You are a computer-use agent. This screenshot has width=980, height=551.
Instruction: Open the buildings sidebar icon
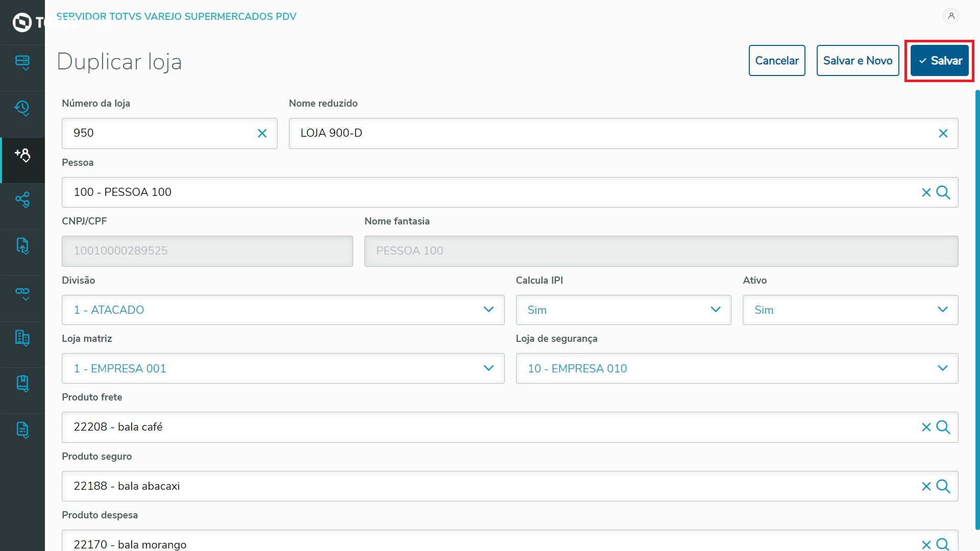tap(22, 338)
